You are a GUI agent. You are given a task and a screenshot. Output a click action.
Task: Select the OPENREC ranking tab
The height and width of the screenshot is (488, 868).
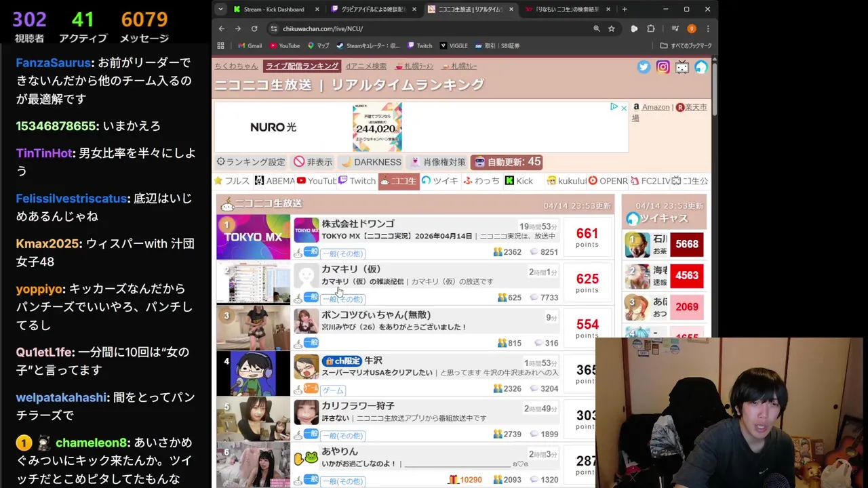(608, 181)
